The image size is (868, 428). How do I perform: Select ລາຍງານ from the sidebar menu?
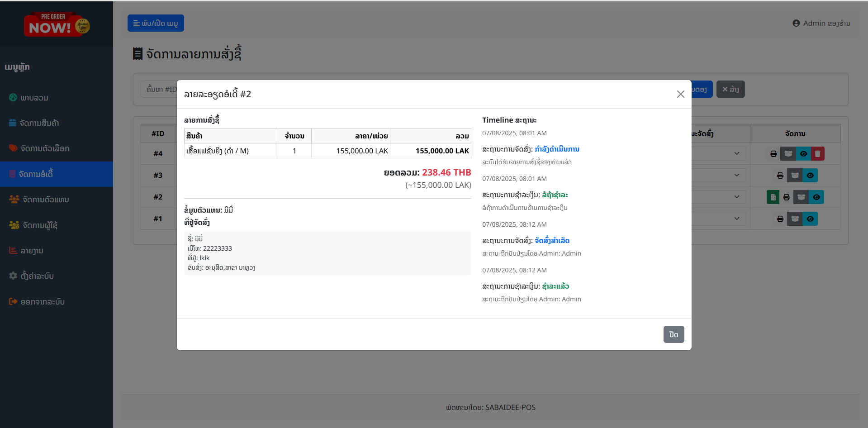tap(32, 251)
